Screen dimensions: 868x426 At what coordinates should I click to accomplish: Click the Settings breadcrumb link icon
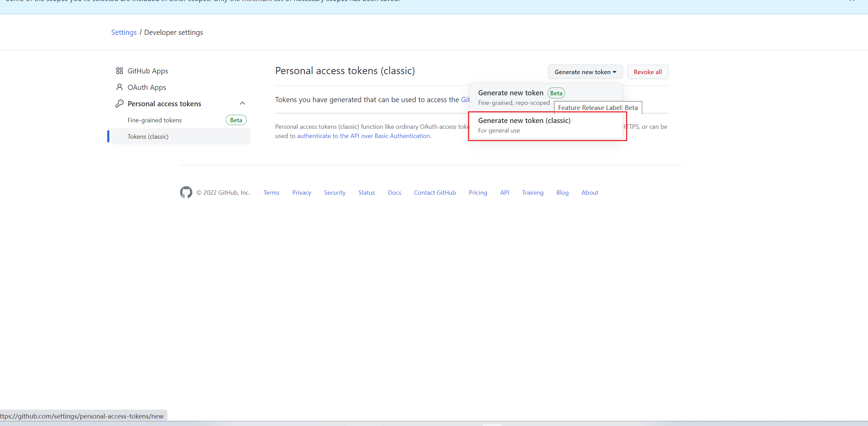(x=123, y=32)
